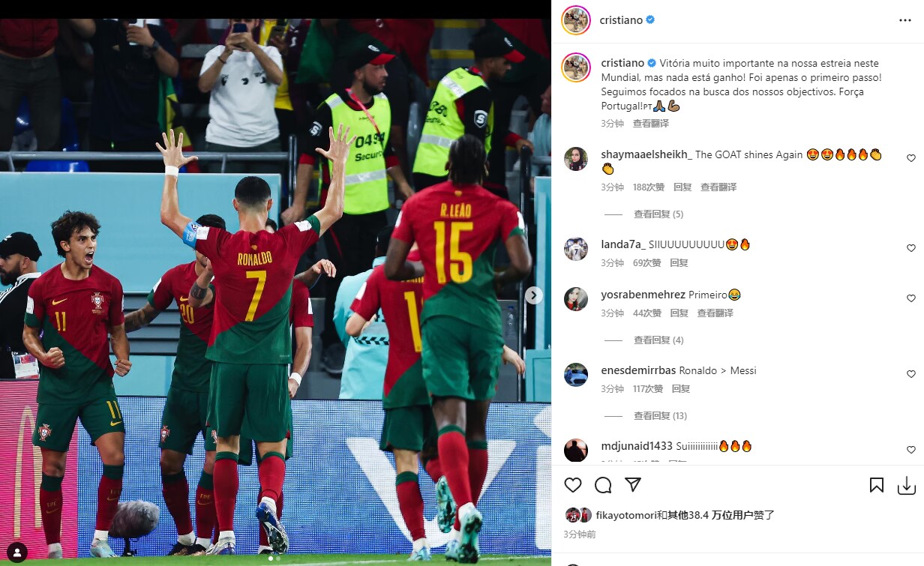Reply to landa7a_ comment
924x566 pixels.
point(679,263)
